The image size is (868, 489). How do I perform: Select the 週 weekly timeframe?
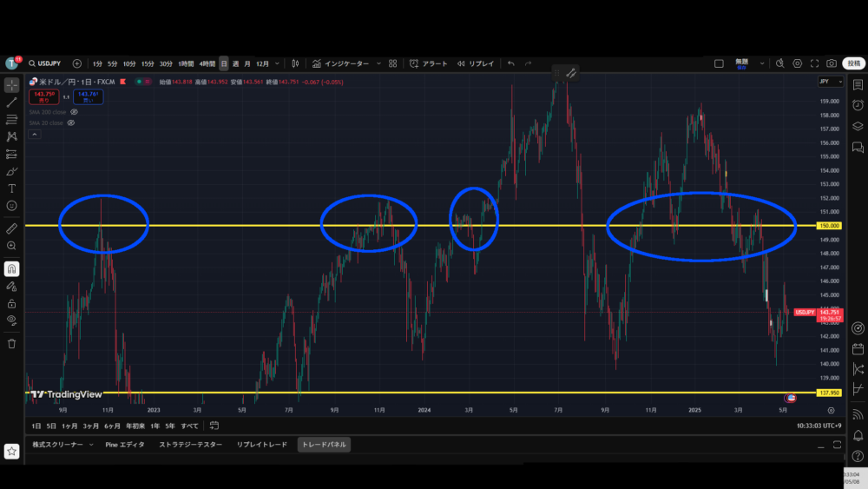(x=235, y=63)
